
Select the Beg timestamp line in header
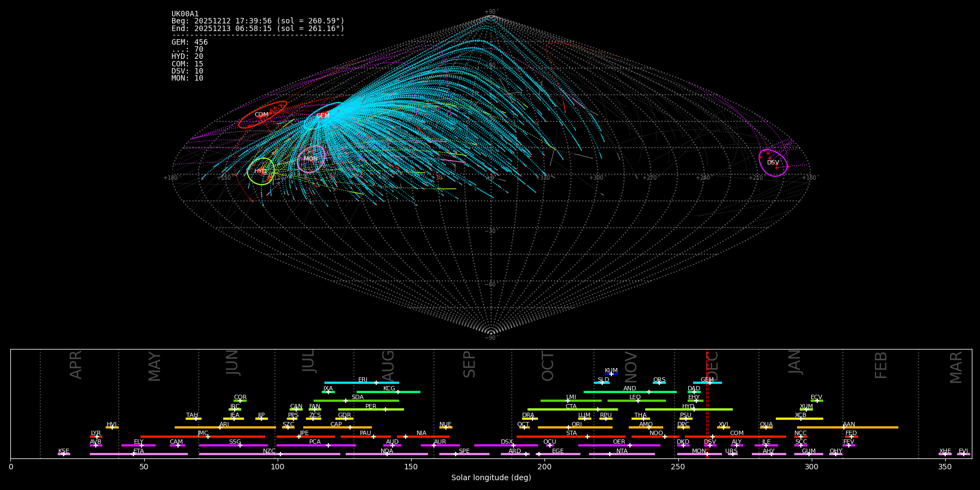coord(258,21)
